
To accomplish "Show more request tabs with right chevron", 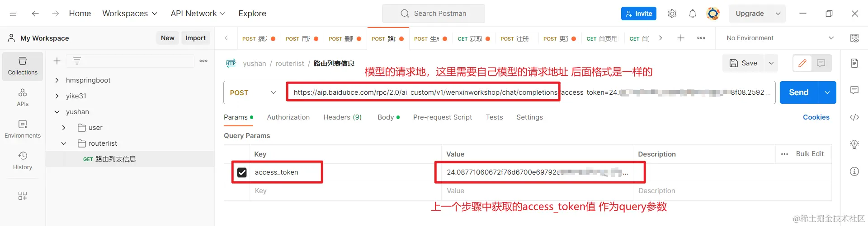I will [660, 38].
